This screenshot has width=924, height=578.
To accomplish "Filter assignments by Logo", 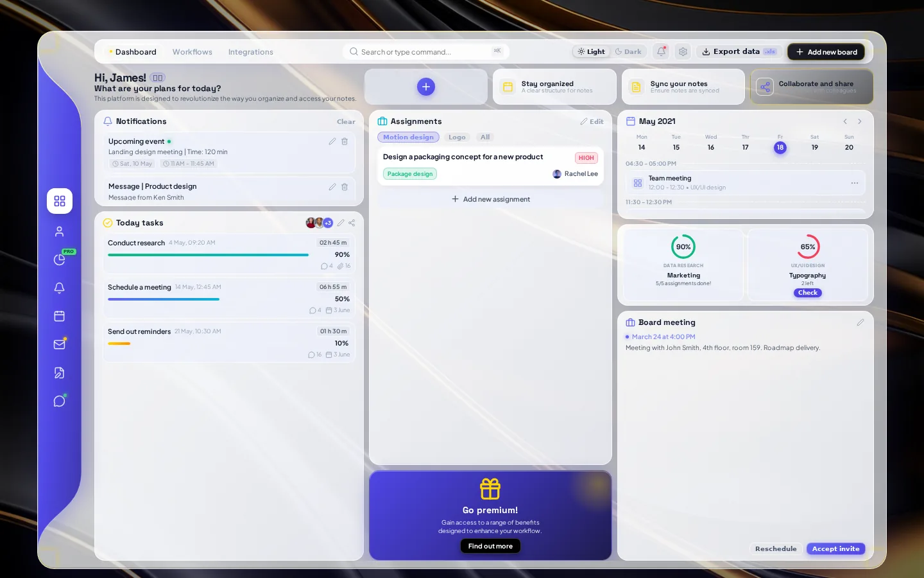I will [x=457, y=137].
